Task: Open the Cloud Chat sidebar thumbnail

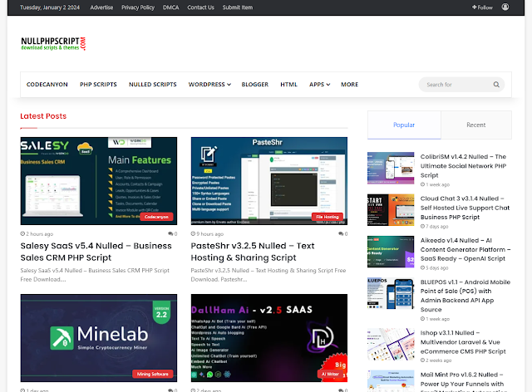Action: [391, 210]
